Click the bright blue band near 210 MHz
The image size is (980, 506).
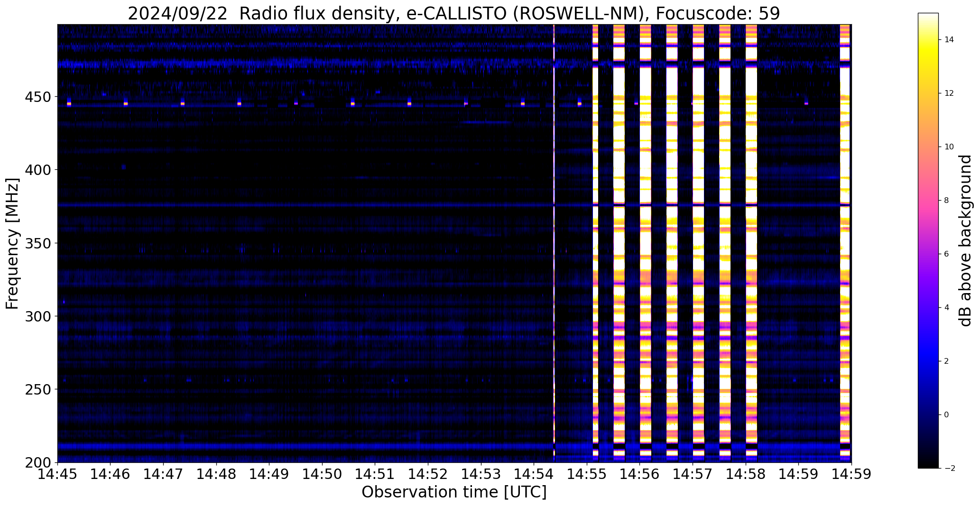pyautogui.click(x=454, y=447)
